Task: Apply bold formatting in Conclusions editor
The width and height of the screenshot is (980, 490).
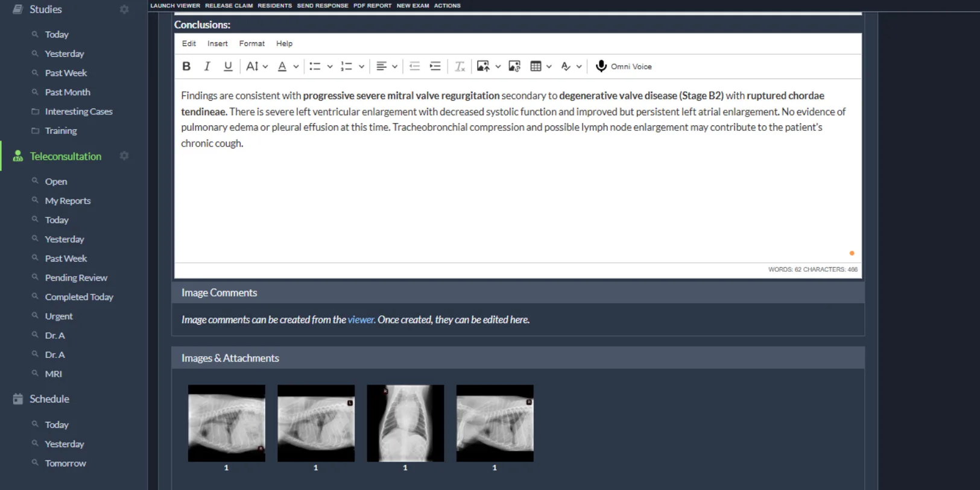Action: click(186, 66)
